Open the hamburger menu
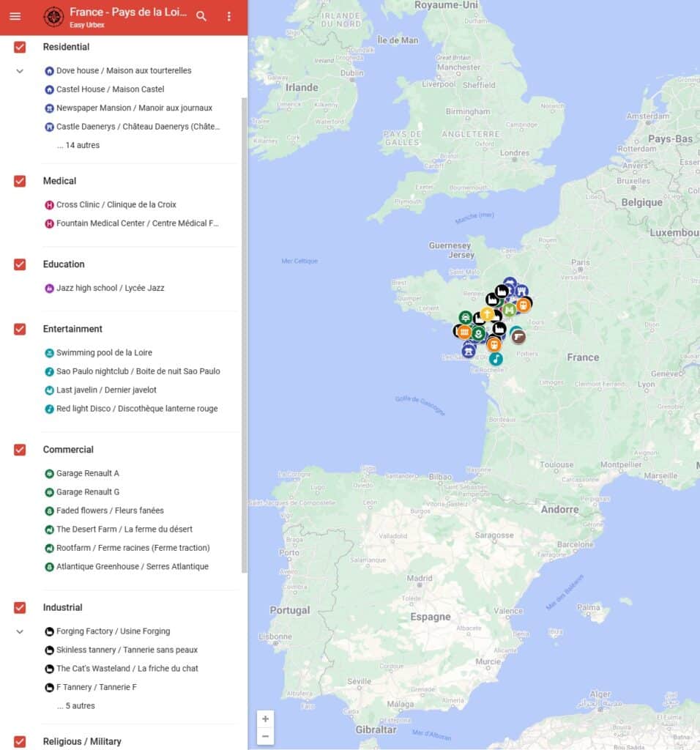This screenshot has width=700, height=750. click(x=15, y=16)
